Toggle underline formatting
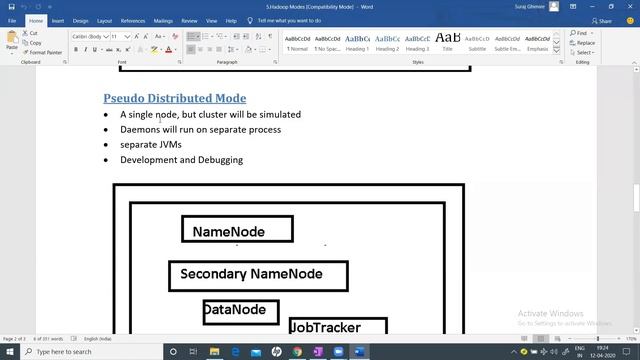Screen dimensions: 640x360 click(x=95, y=50)
